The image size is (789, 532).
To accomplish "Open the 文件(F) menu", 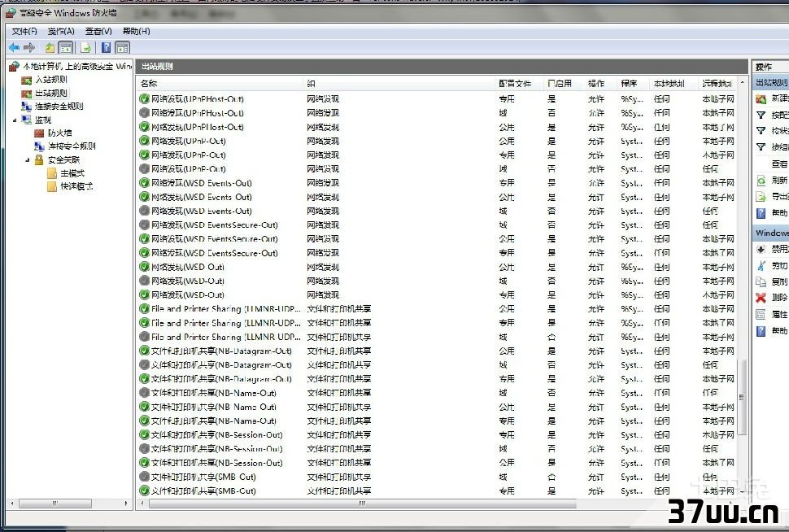I will pos(24,31).
